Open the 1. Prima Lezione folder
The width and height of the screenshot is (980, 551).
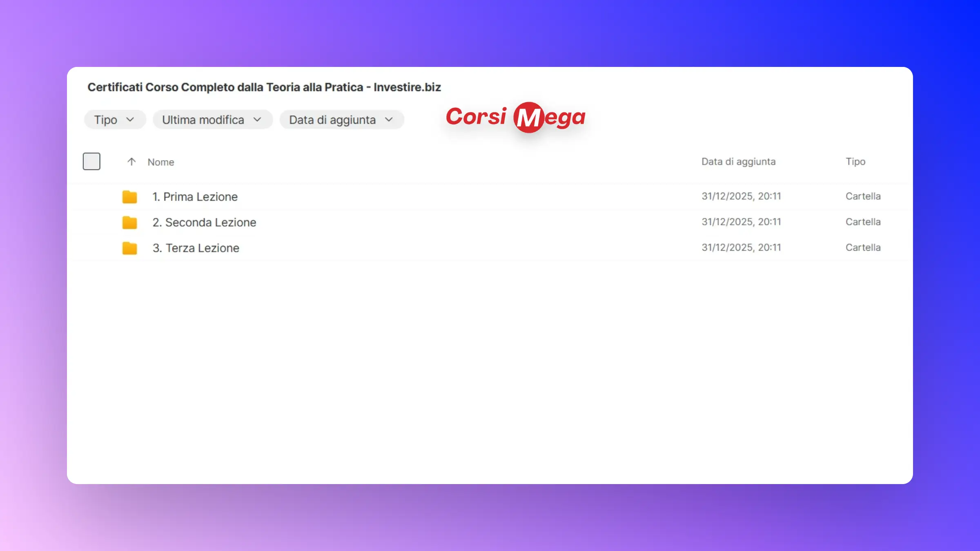click(195, 197)
